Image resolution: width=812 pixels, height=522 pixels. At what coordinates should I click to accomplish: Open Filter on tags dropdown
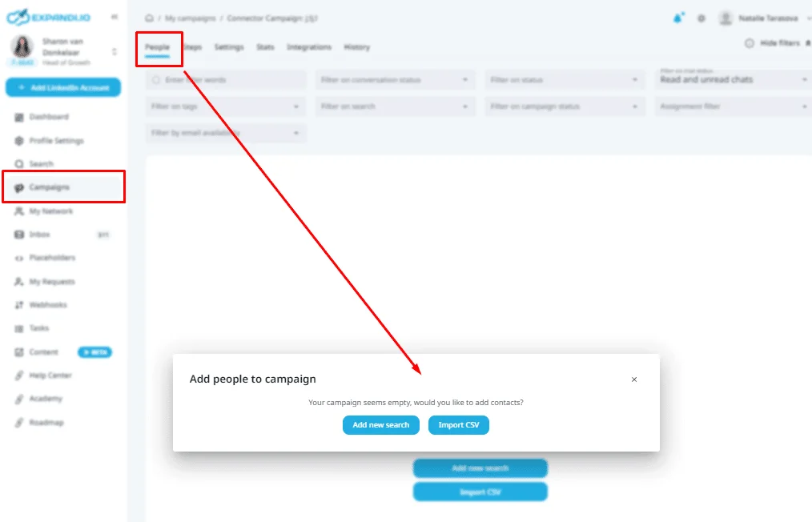click(226, 106)
